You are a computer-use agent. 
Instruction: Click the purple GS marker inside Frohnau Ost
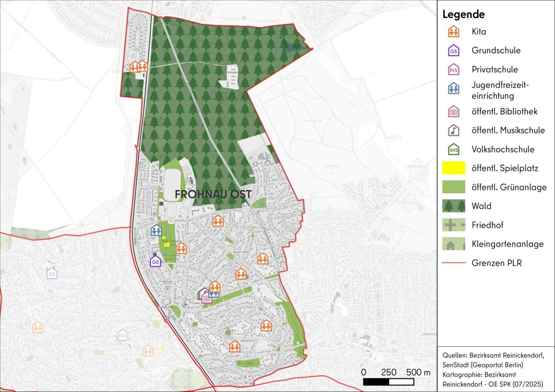point(155,262)
